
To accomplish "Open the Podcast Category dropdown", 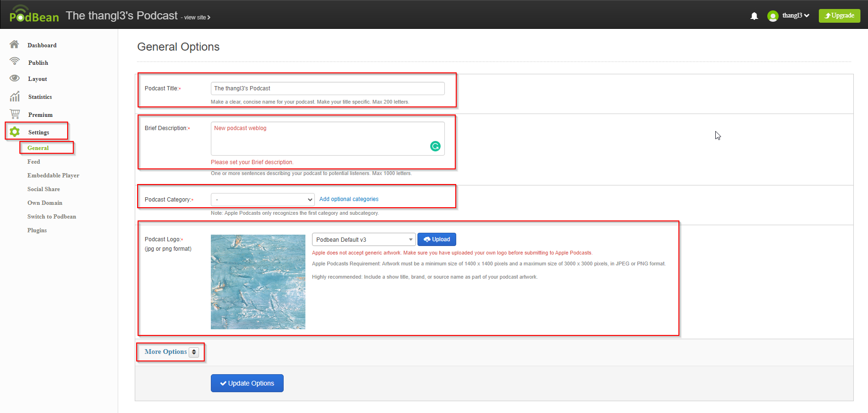I will point(263,200).
